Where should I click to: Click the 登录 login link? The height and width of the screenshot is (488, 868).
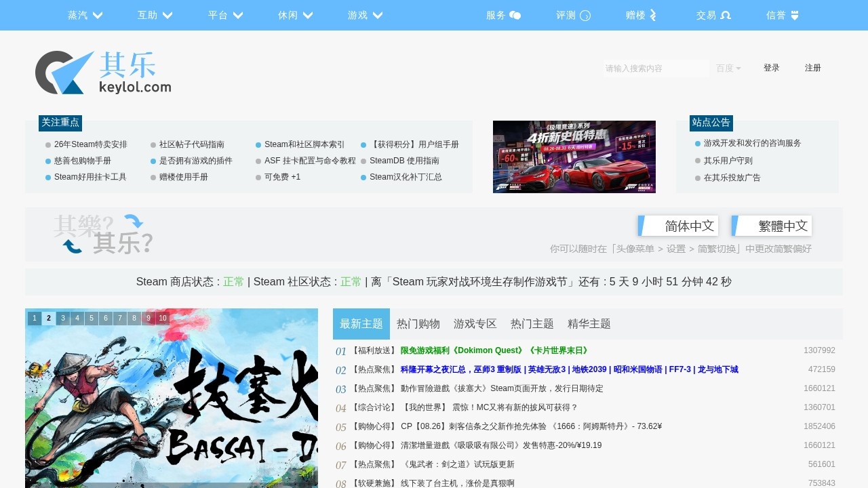click(772, 68)
